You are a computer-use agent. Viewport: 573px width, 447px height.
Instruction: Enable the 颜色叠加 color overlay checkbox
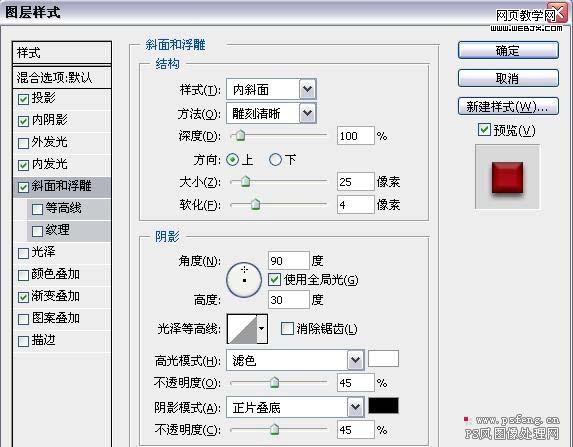point(23,275)
